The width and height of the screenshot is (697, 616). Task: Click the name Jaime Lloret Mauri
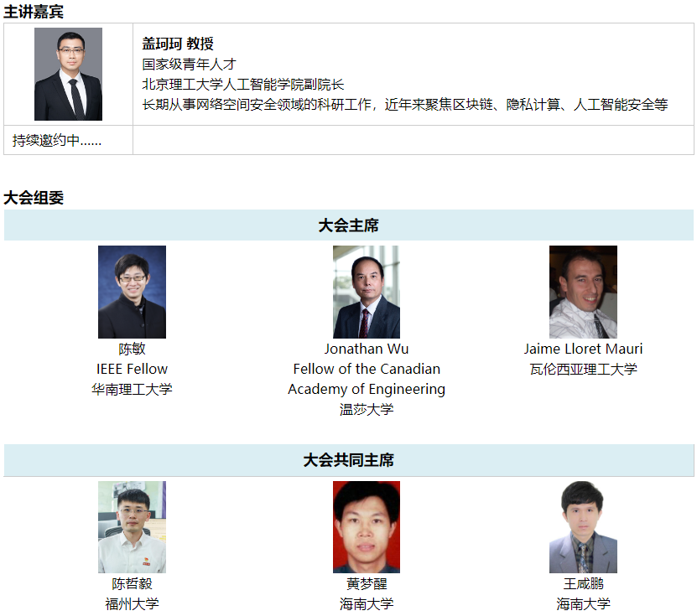pos(583,349)
